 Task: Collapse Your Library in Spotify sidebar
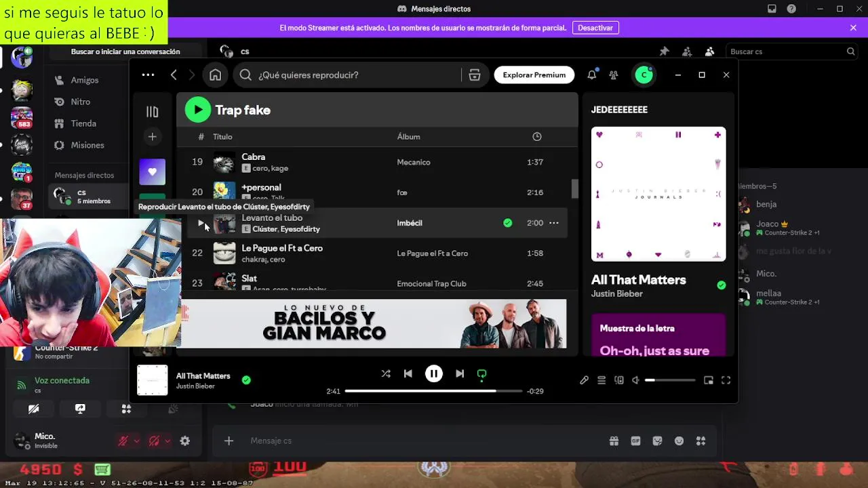pos(152,112)
